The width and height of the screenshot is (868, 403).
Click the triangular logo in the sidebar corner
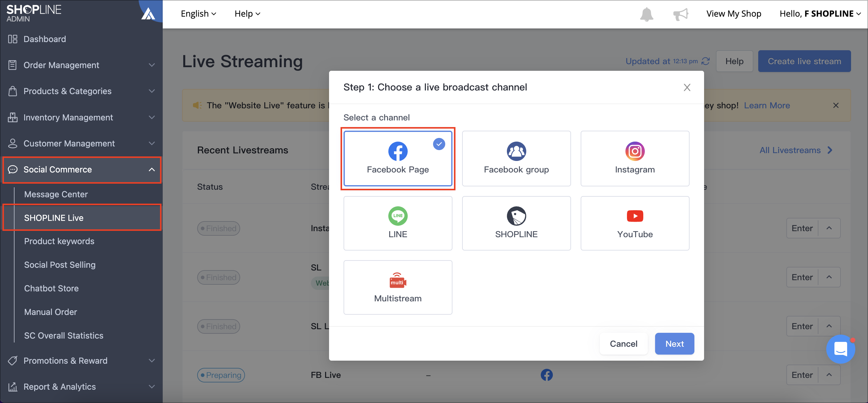pyautogui.click(x=148, y=14)
